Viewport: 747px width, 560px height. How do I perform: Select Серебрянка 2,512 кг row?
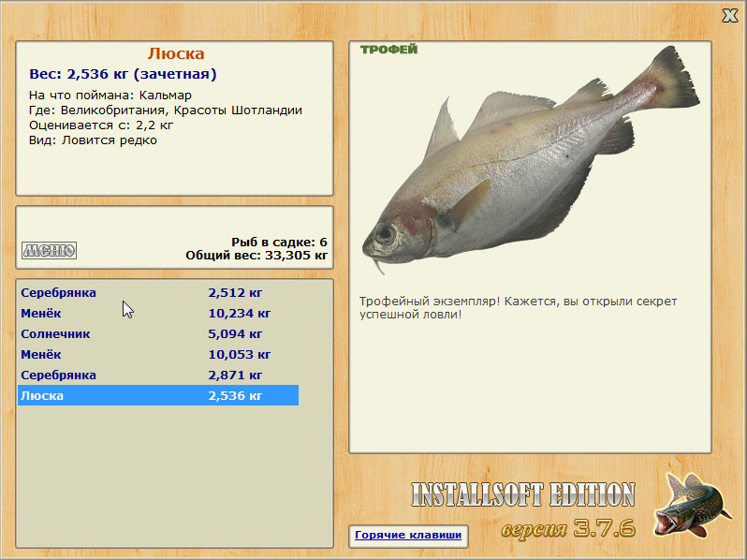pyautogui.click(x=158, y=292)
